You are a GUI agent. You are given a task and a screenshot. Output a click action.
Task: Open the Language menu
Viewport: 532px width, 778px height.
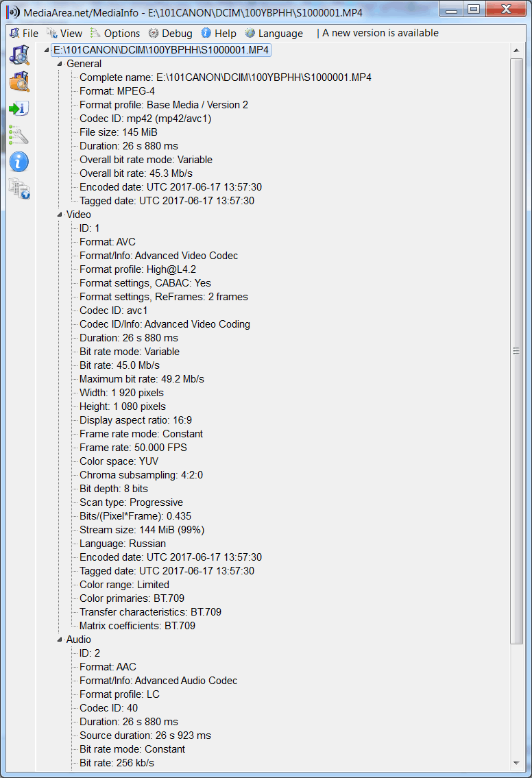tap(274, 33)
